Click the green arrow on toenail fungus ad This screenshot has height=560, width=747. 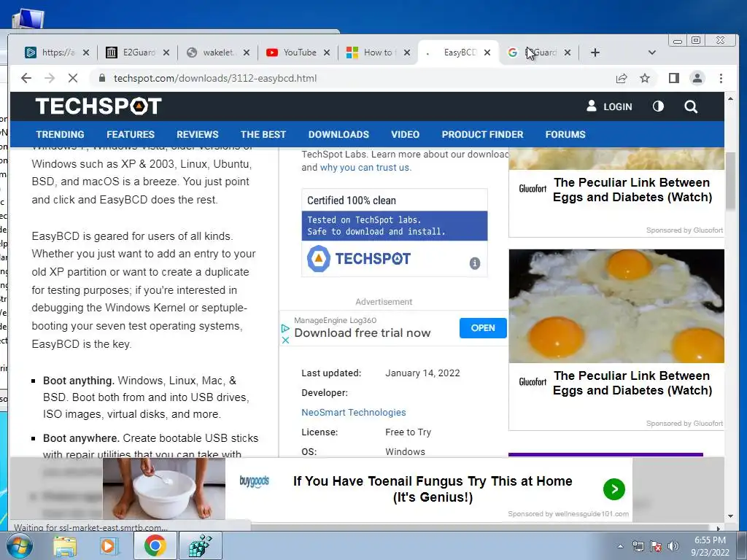(x=614, y=489)
